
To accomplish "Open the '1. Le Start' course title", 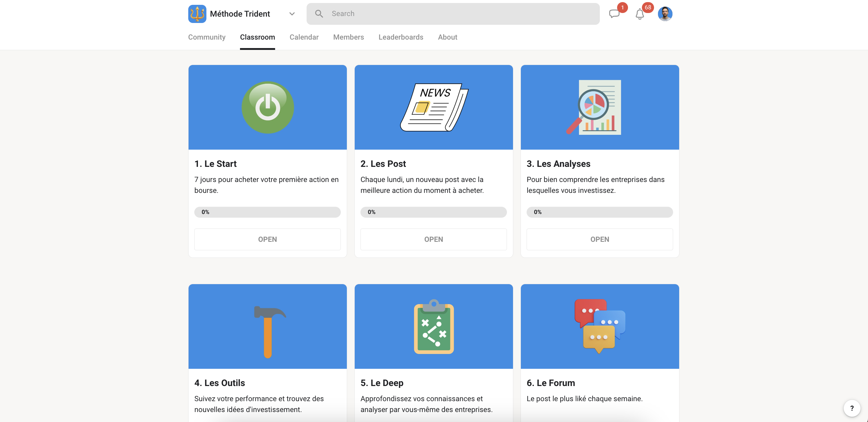I will 215,164.
